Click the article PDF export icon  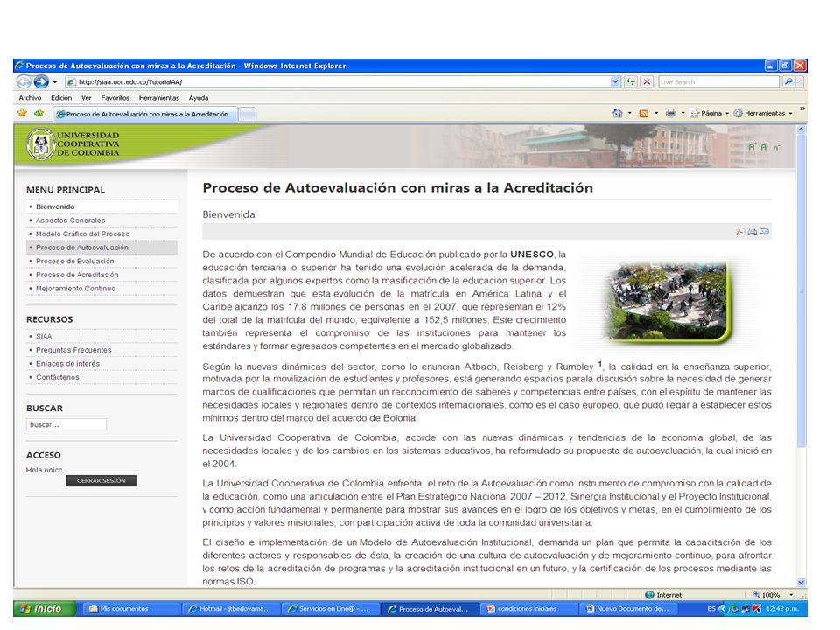click(740, 231)
